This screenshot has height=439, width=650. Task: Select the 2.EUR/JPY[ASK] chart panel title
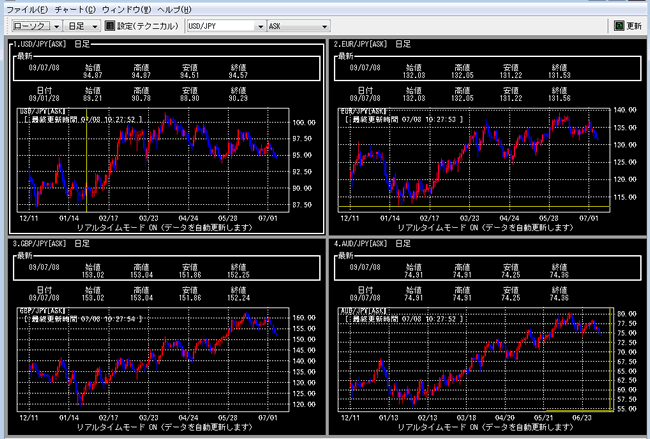point(372,44)
